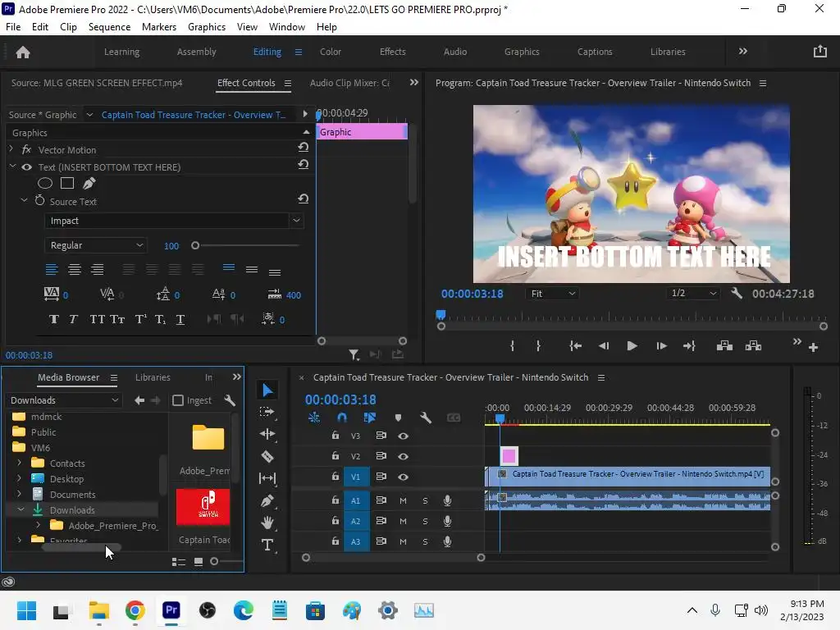This screenshot has width=840, height=630.
Task: Apply Faux Italic text style
Action: pos(73,319)
